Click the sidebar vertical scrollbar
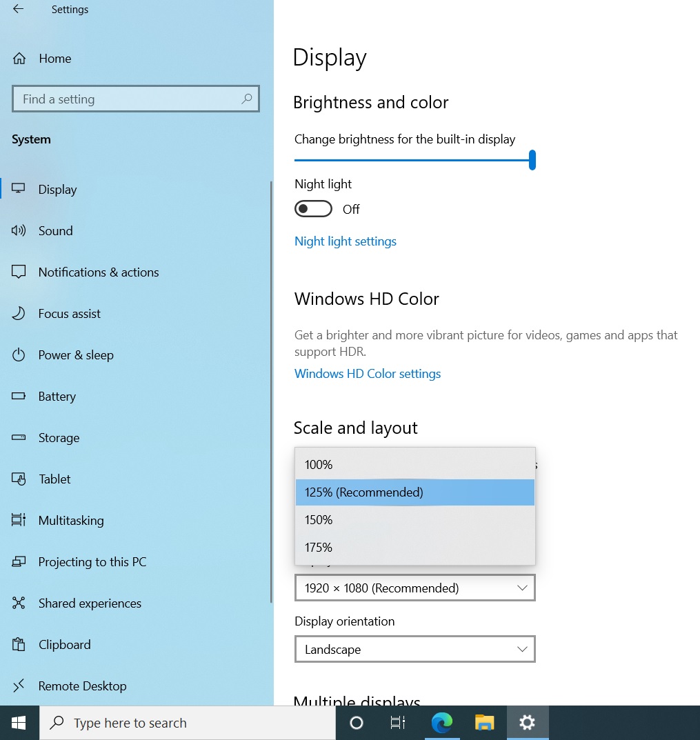 (x=272, y=392)
